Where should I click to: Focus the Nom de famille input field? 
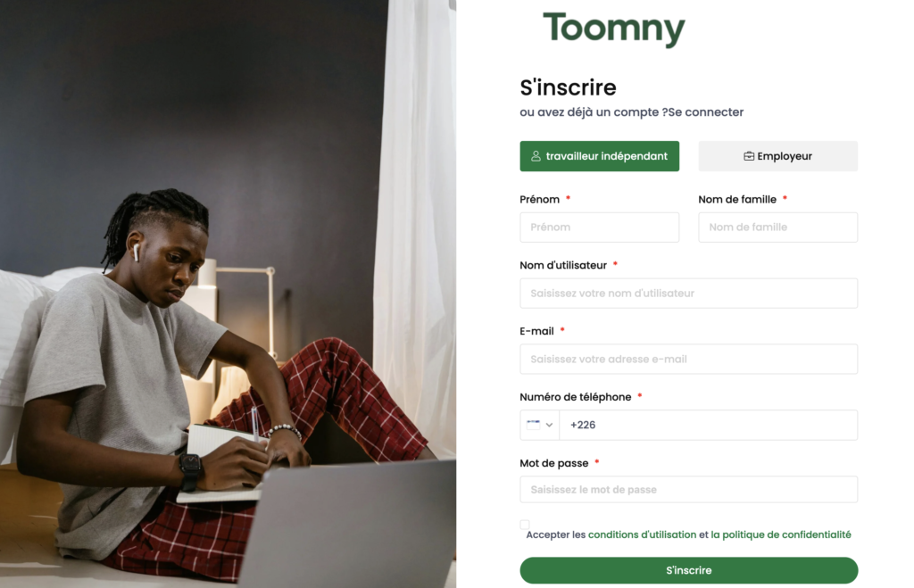pyautogui.click(x=777, y=228)
